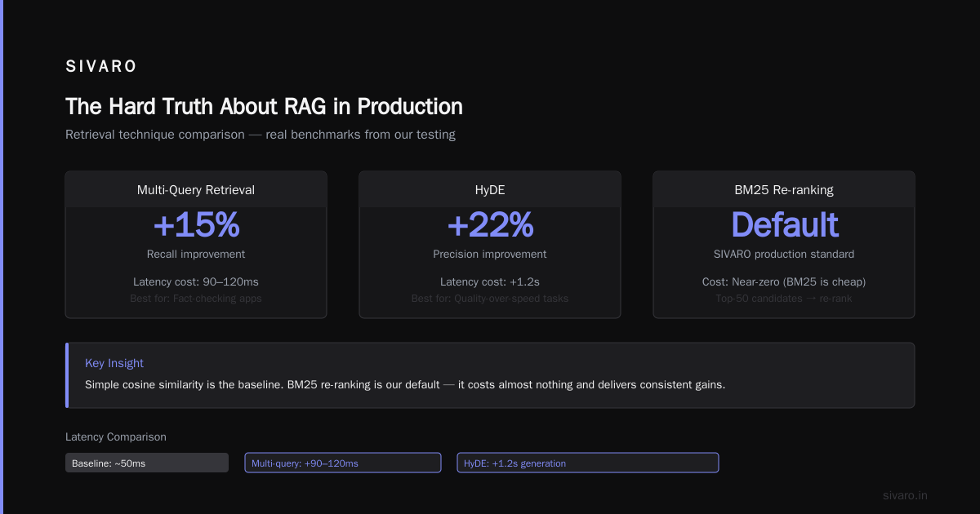Select the Precision improvement label
The image size is (980, 514).
click(490, 254)
